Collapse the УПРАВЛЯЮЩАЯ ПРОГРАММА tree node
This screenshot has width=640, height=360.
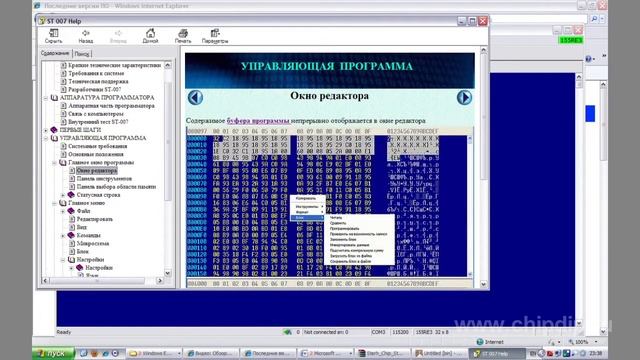46,138
